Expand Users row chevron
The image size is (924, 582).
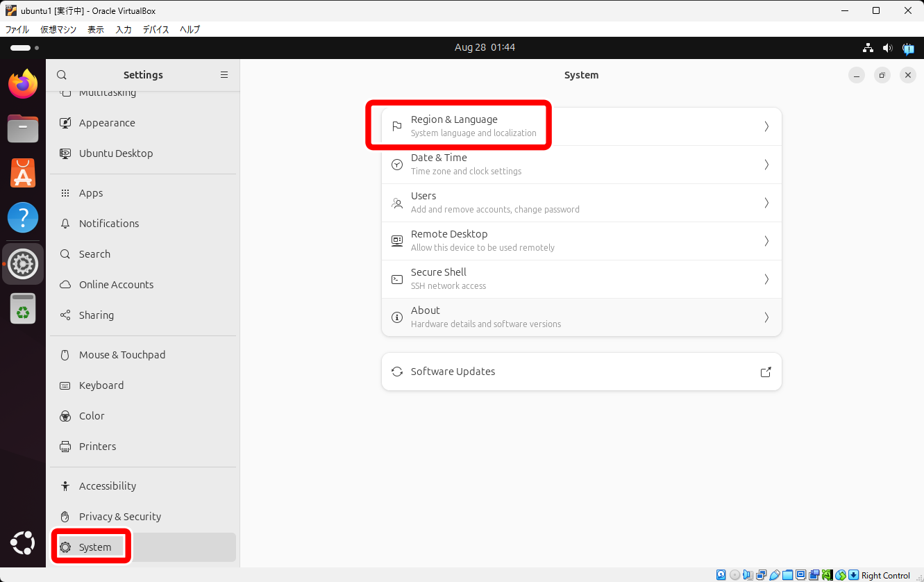click(766, 203)
